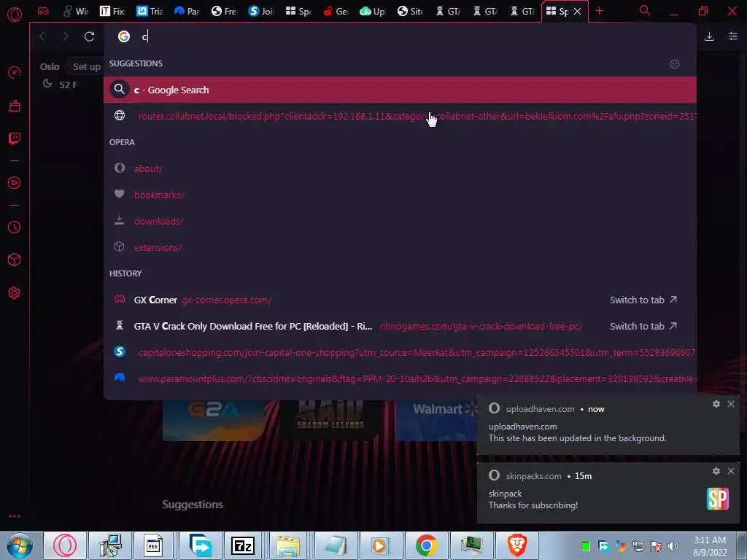This screenshot has width=747, height=560.
Task: Select the 'c - Google Search' suggestion
Action: pos(400,90)
